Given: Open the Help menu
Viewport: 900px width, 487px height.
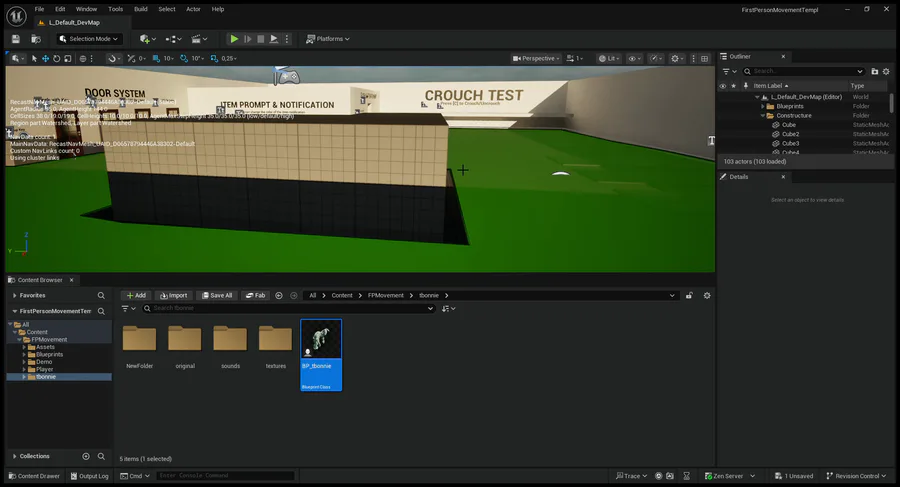Looking at the screenshot, I should click(218, 9).
